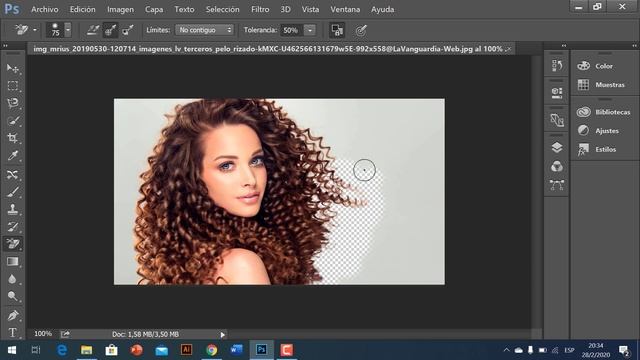
Task: Open the Color panel
Action: click(604, 66)
